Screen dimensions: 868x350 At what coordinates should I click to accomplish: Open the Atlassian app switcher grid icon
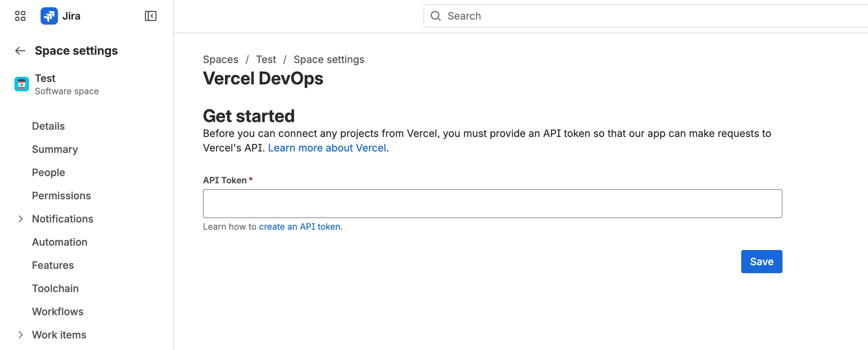coord(20,16)
